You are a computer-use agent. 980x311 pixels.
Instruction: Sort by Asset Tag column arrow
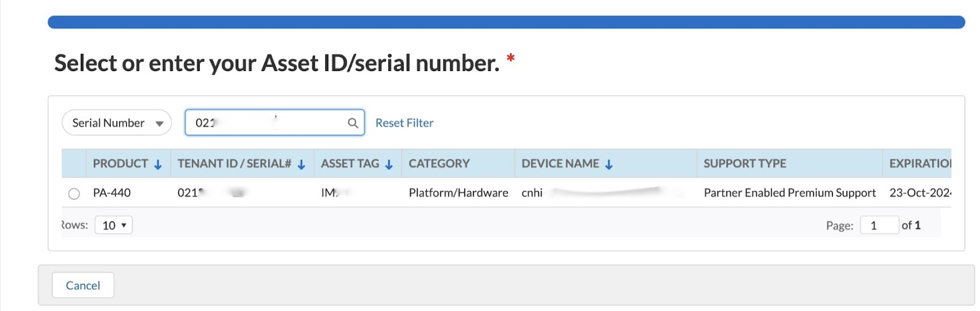pyautogui.click(x=389, y=165)
